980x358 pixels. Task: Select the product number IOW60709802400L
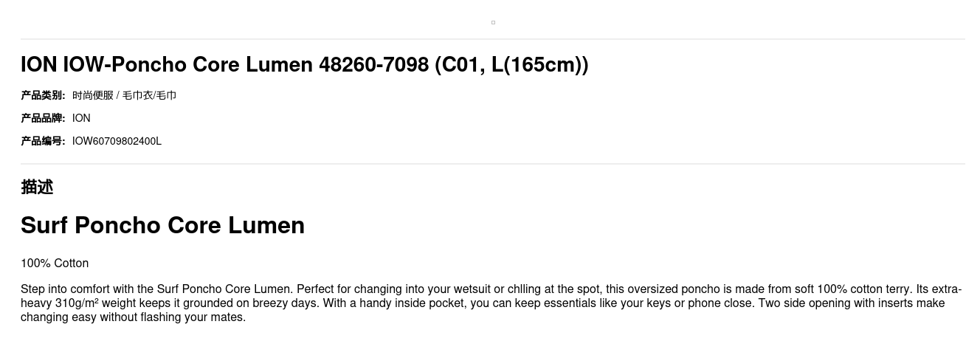click(117, 141)
